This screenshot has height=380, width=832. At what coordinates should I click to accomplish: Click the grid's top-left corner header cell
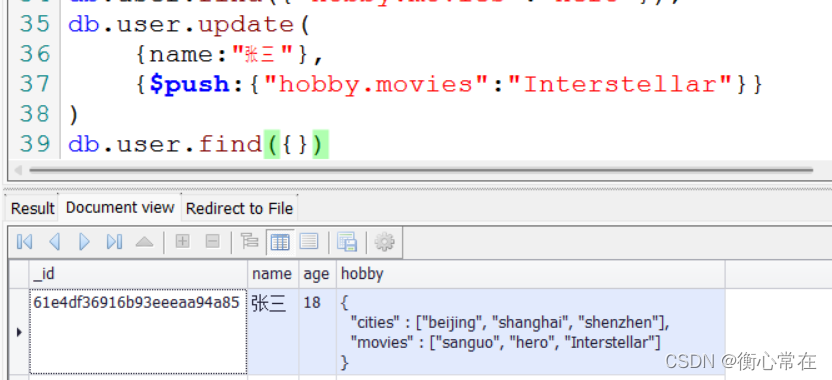click(19, 274)
